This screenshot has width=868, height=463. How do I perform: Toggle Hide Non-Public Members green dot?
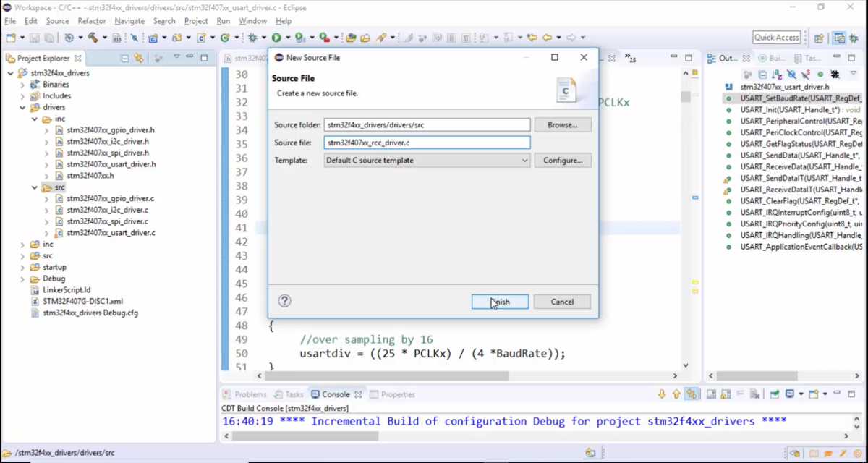pyautogui.click(x=820, y=74)
